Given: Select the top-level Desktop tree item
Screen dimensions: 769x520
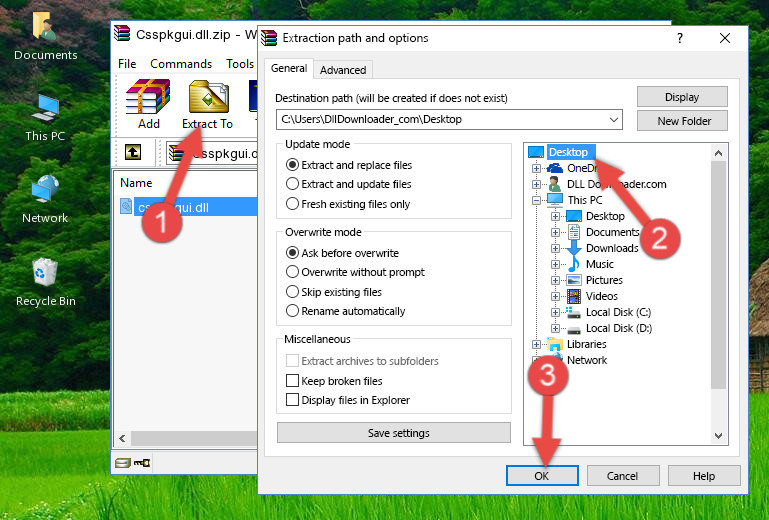Looking at the screenshot, I should [x=568, y=152].
